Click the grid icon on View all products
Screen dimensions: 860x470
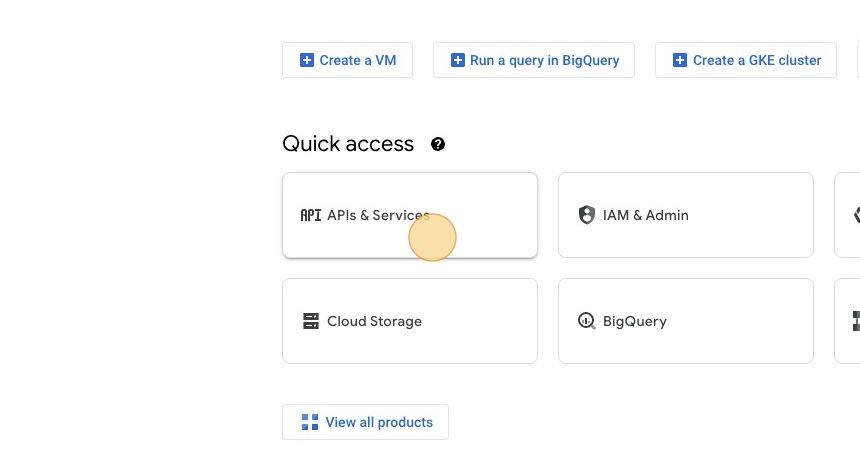point(309,422)
